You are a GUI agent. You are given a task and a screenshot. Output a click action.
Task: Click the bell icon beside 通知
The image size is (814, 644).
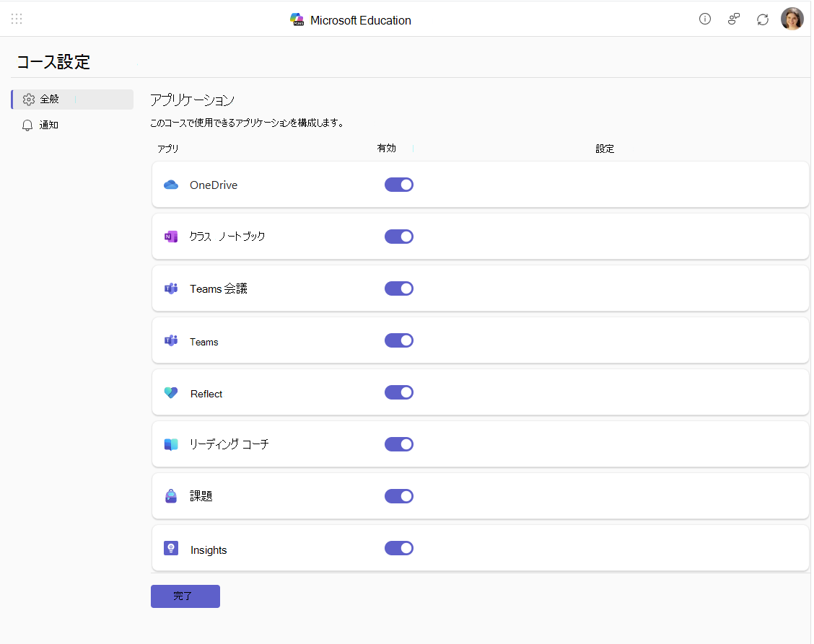tap(27, 125)
